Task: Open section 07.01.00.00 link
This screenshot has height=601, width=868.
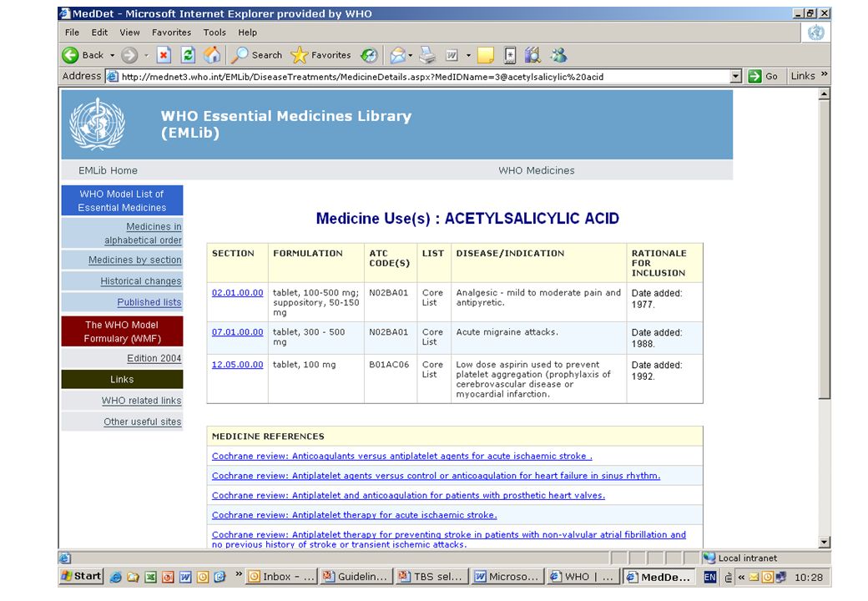Action: click(238, 332)
